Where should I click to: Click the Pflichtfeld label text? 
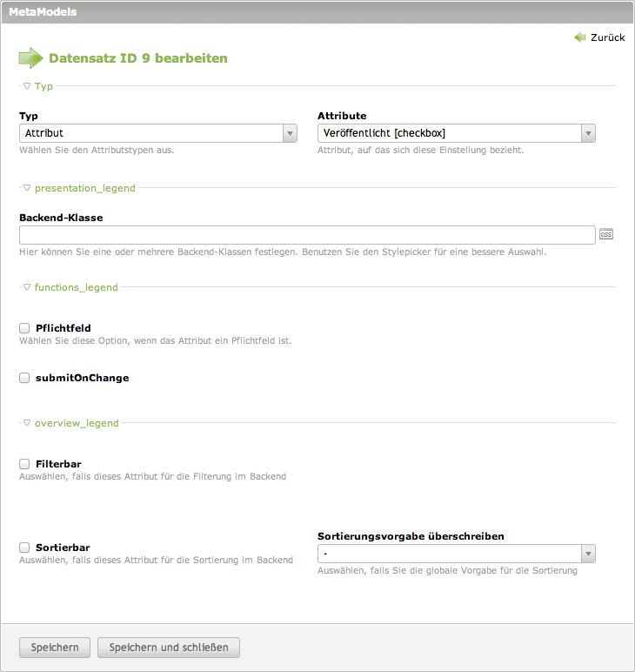tap(63, 328)
